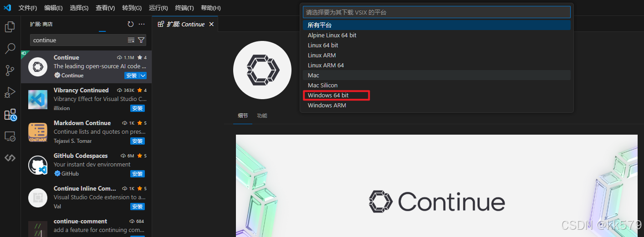This screenshot has width=644, height=237.
Task: Open the 文件(F) menu
Action: point(28,8)
